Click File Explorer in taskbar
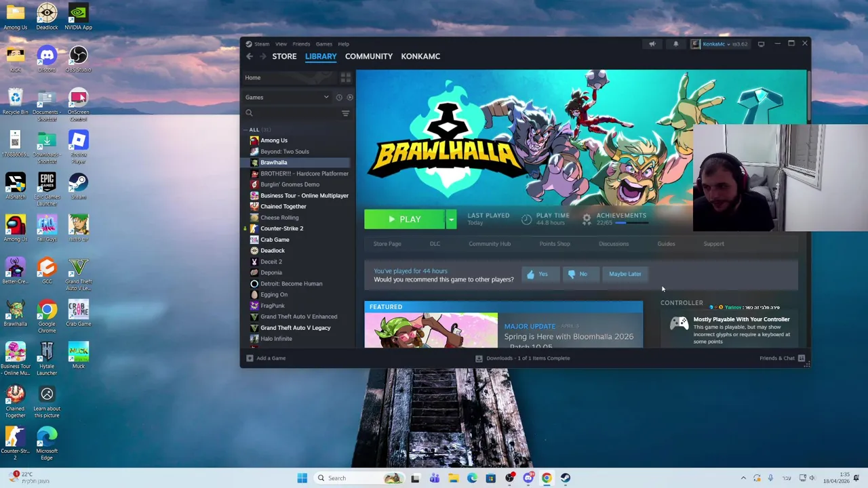 pos(453,478)
